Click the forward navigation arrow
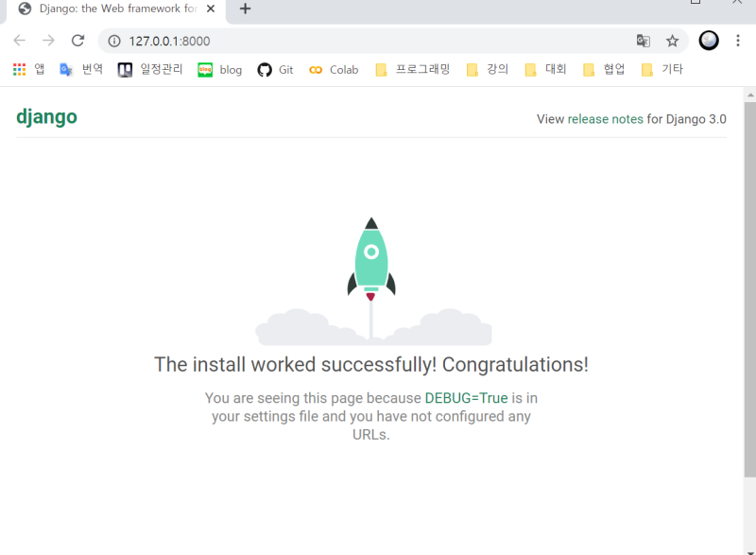Image resolution: width=756 pixels, height=555 pixels. coord(47,42)
